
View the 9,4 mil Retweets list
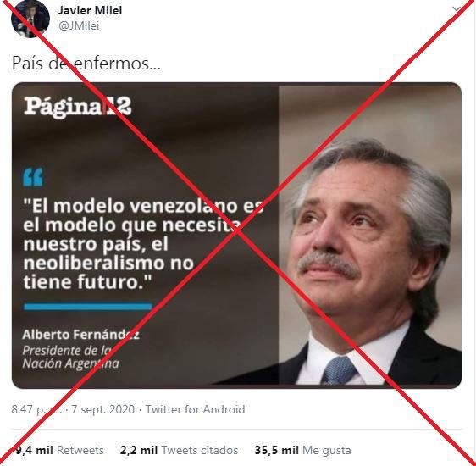point(59,450)
